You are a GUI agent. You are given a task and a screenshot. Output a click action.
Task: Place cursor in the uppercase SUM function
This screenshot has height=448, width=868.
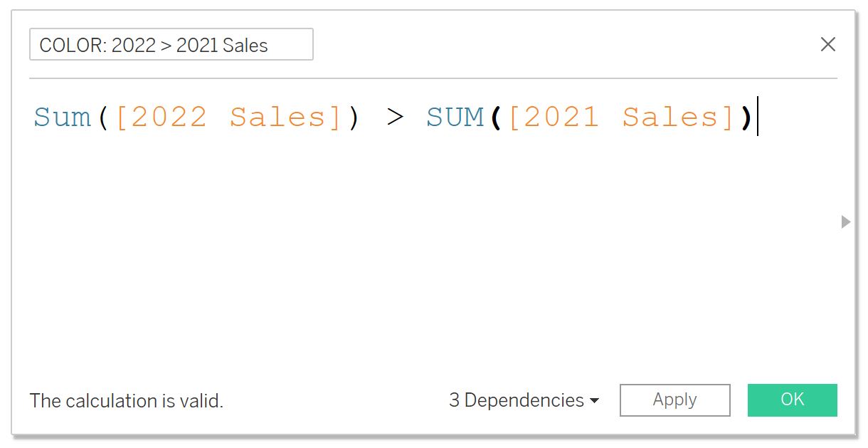[455, 117]
